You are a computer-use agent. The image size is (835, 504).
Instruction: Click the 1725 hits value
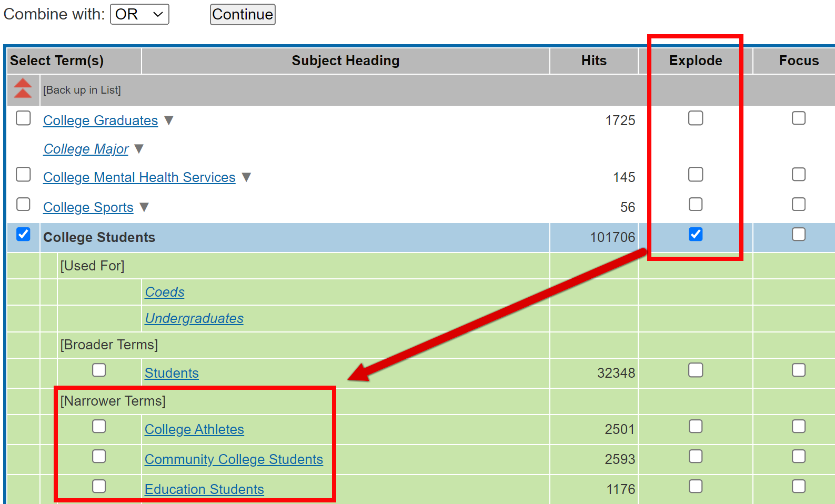tap(620, 120)
